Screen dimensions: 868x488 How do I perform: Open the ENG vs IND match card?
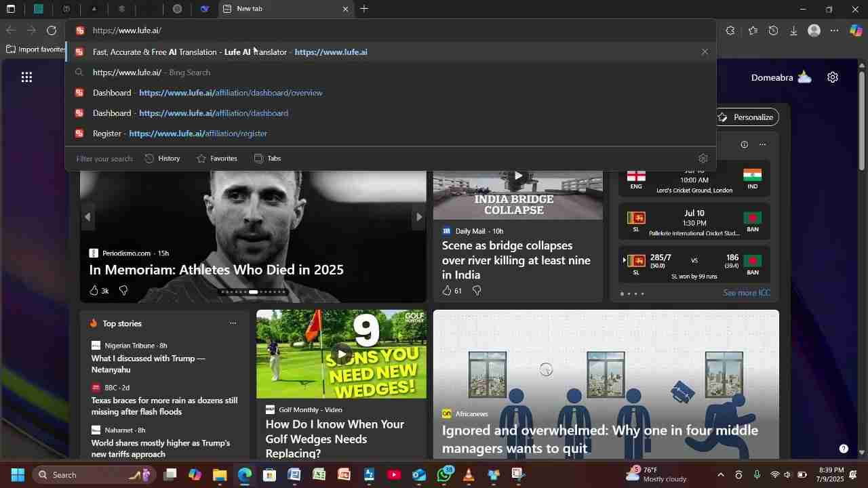[694, 182]
